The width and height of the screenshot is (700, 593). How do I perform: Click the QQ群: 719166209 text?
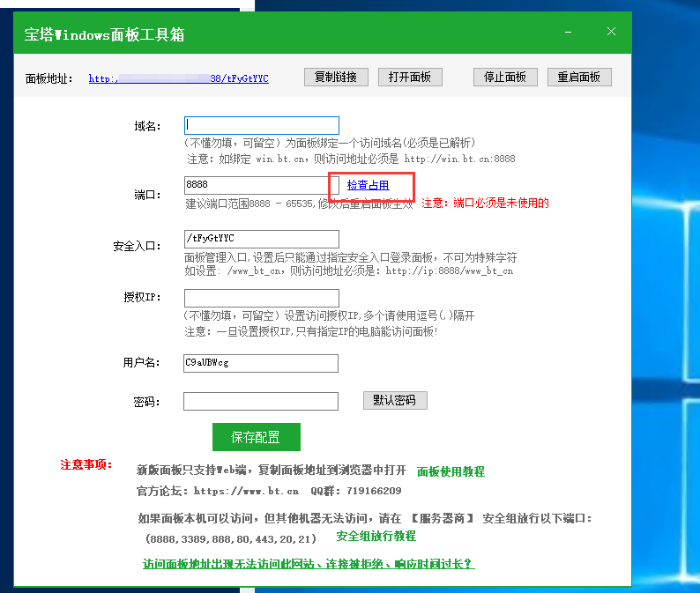tap(356, 491)
